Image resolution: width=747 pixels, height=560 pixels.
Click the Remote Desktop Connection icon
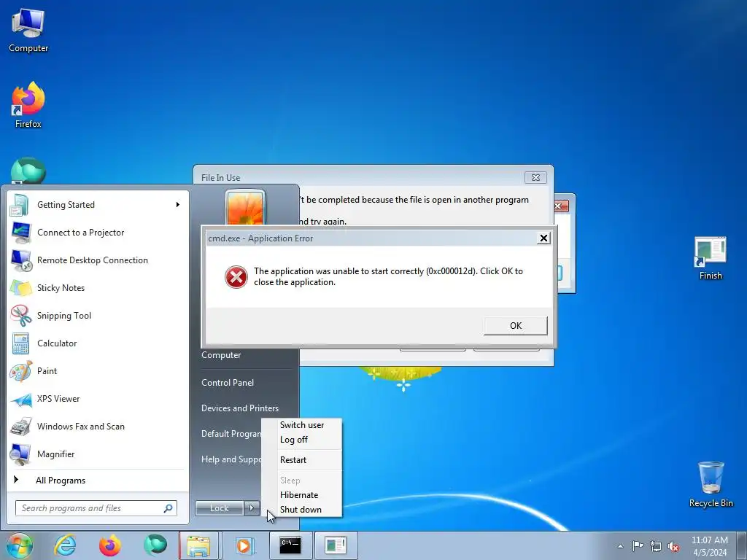(20, 260)
